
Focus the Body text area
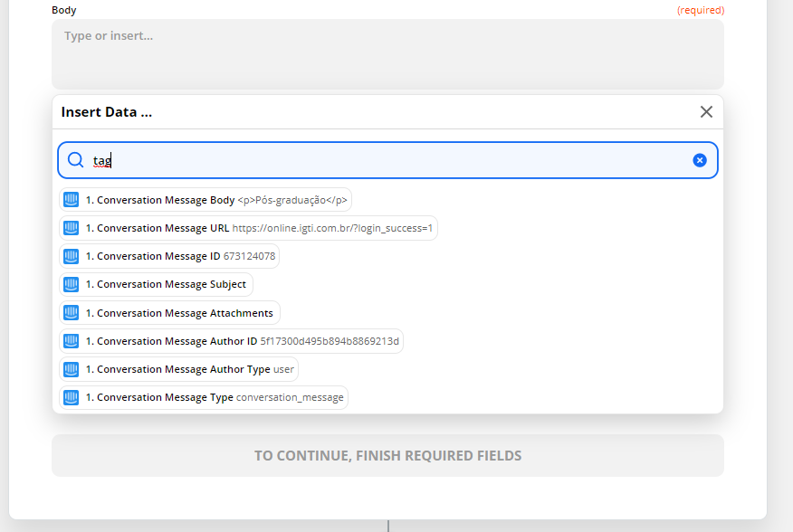point(388,54)
